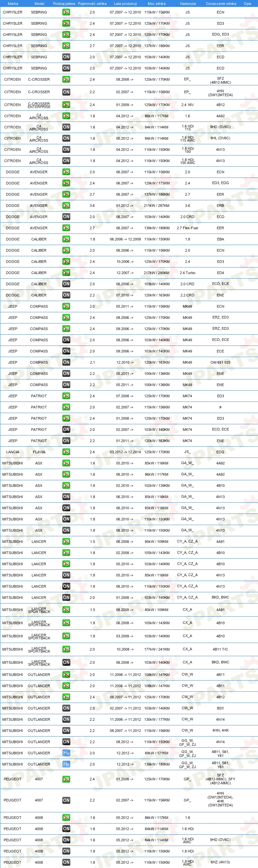This screenshot has width=258, height=868.
Task: Select the LANCIA brand cell
Action: 13,452
